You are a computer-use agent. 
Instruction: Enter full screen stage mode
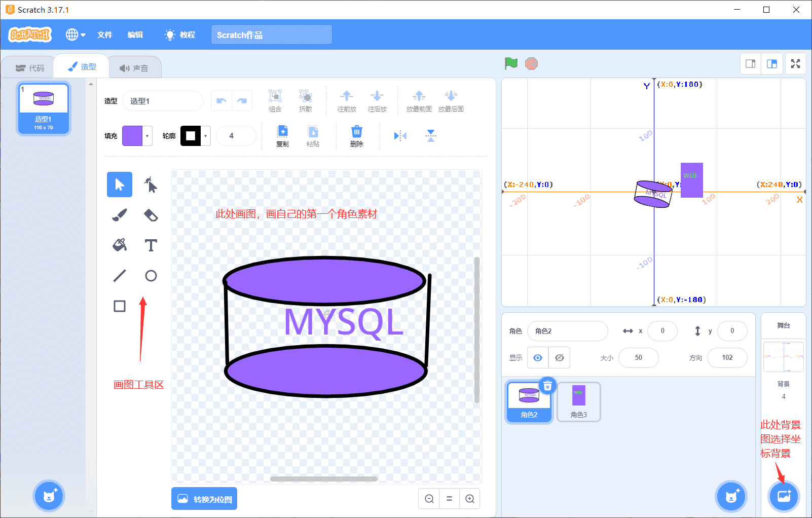[x=796, y=64]
